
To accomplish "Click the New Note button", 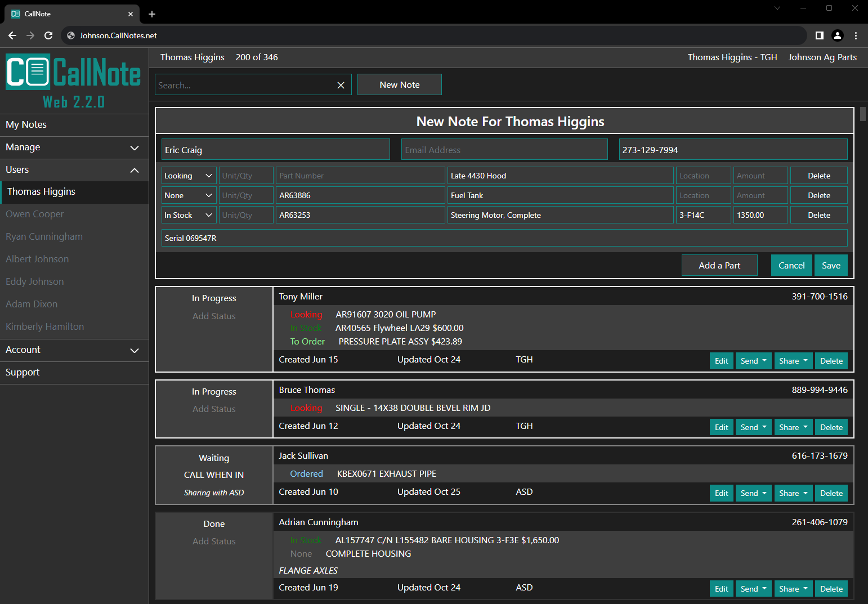I will (400, 84).
